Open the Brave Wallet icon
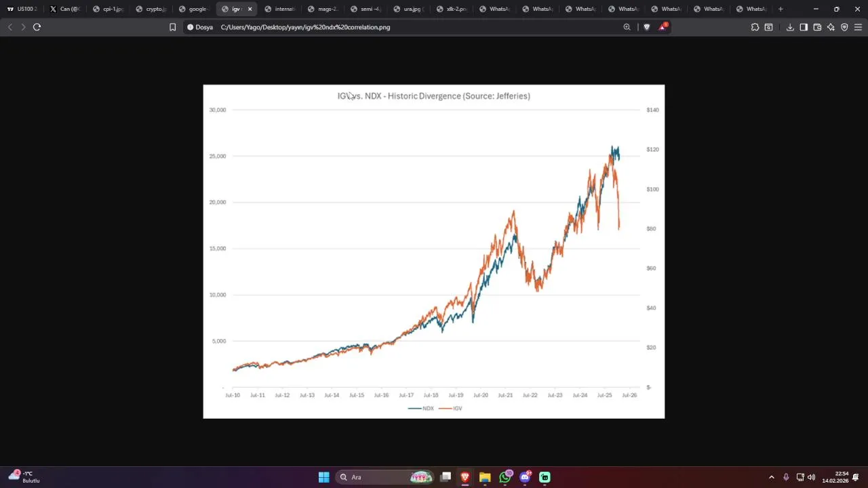 pos(817,27)
